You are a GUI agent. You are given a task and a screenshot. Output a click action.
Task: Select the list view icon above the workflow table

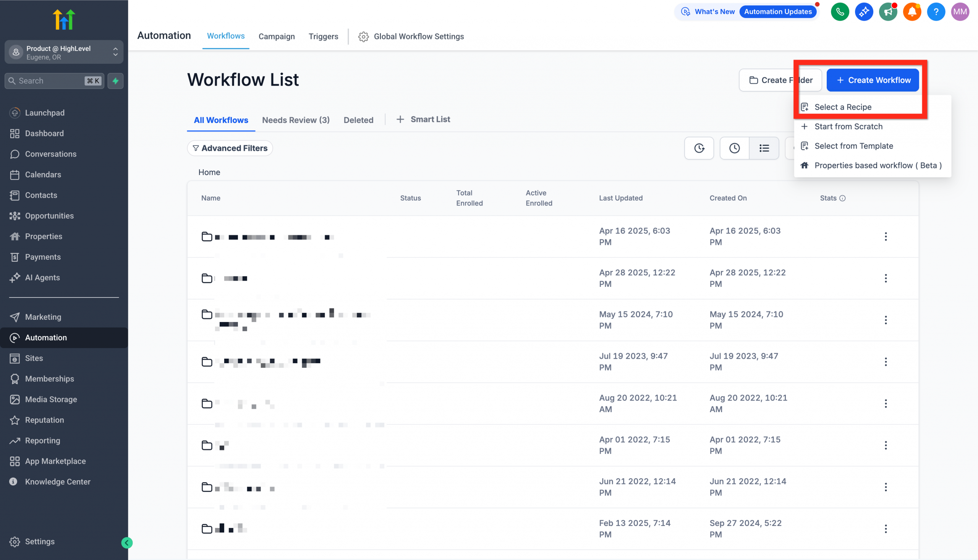(x=764, y=148)
